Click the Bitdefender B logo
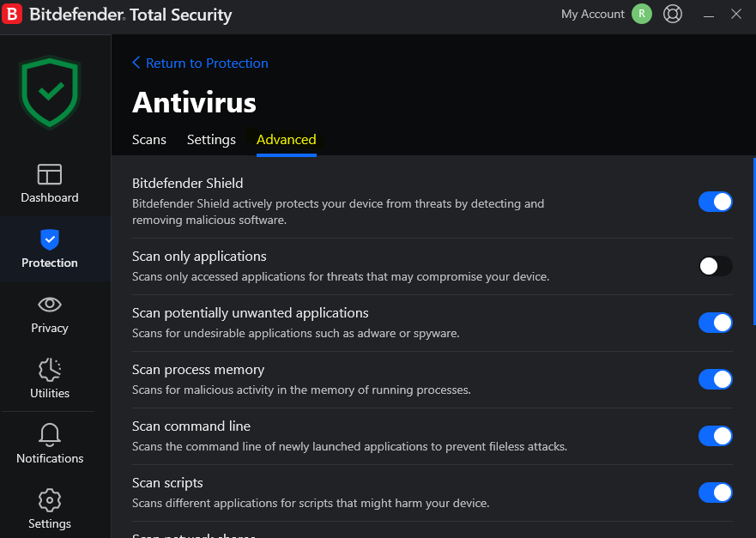756x538 pixels. click(x=11, y=14)
